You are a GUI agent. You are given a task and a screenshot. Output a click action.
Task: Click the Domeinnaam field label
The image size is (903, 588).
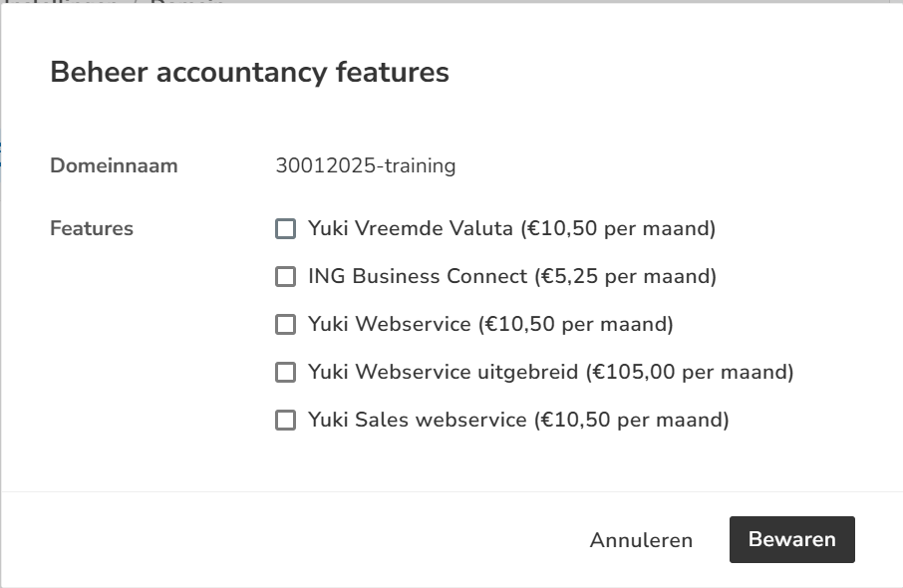point(114,165)
